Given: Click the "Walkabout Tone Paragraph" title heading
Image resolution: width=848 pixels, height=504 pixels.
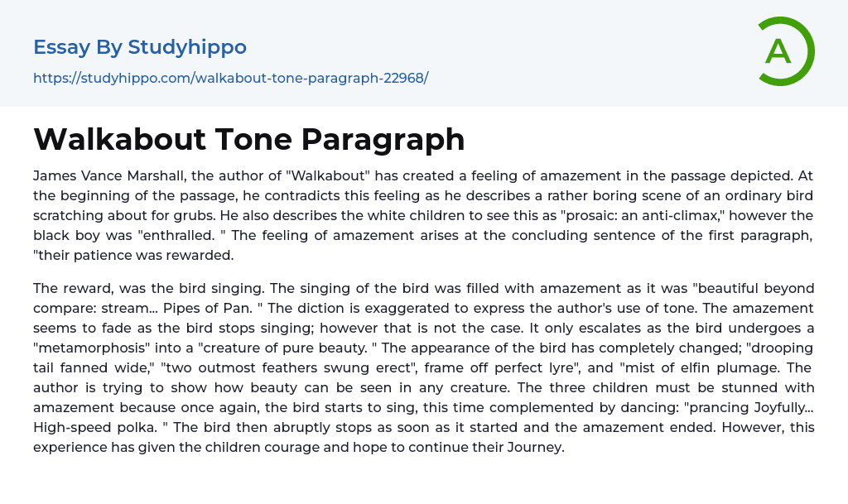Looking at the screenshot, I should 248,139.
